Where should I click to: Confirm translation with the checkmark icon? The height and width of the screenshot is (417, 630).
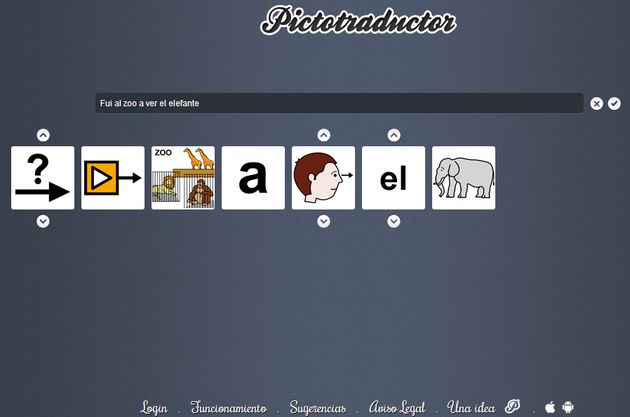[x=614, y=104]
